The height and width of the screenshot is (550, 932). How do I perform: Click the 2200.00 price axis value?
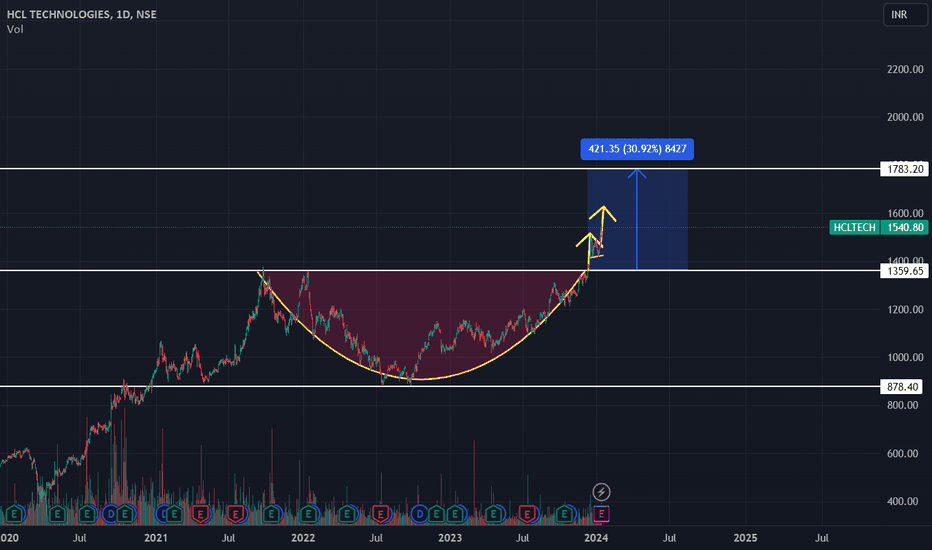pyautogui.click(x=905, y=70)
